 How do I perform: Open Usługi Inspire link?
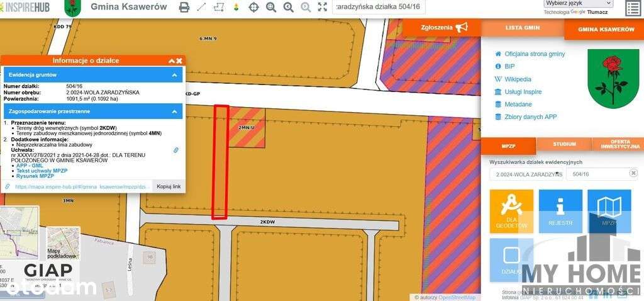point(523,92)
